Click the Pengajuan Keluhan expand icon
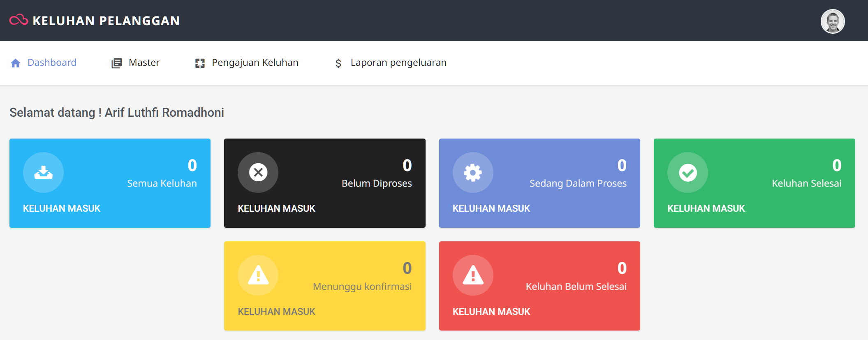Viewport: 868px width, 340px height. click(200, 63)
